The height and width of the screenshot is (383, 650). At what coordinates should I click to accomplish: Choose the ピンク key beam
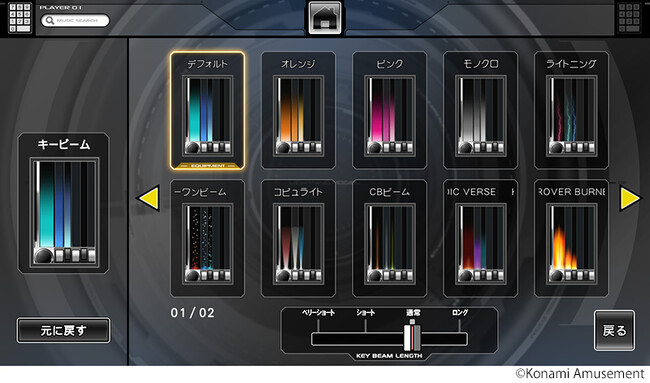pos(390,110)
